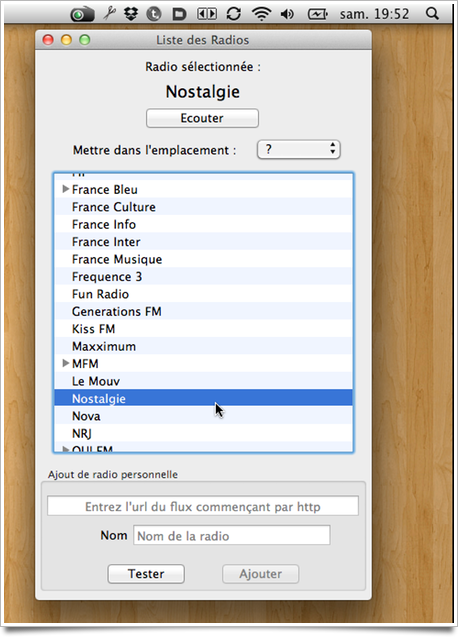The height and width of the screenshot is (637, 458).
Task: Expand the MFM station group
Action: (65, 363)
